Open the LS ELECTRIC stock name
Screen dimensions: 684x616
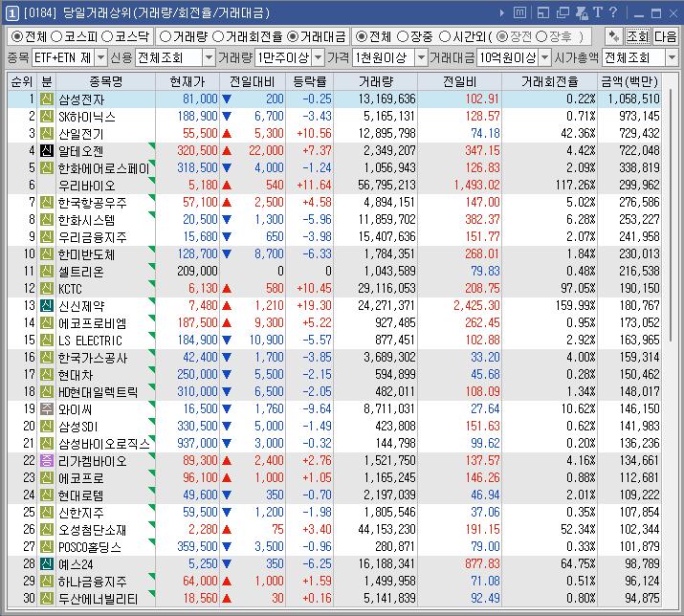[90, 341]
